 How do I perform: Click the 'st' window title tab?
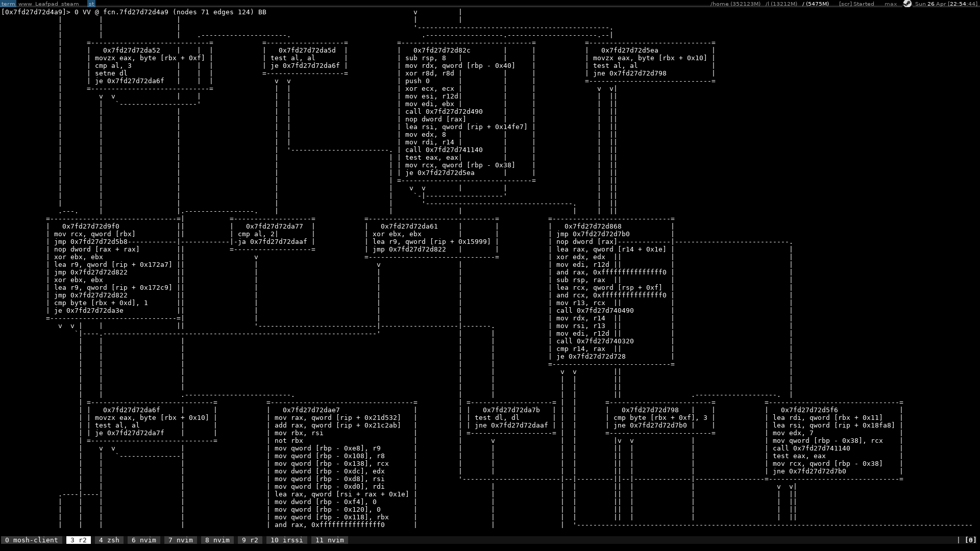[x=91, y=4]
